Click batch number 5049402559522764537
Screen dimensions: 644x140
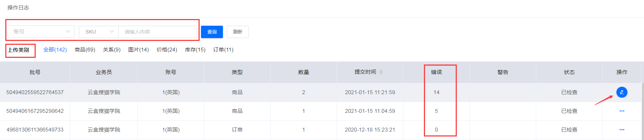coord(35,92)
